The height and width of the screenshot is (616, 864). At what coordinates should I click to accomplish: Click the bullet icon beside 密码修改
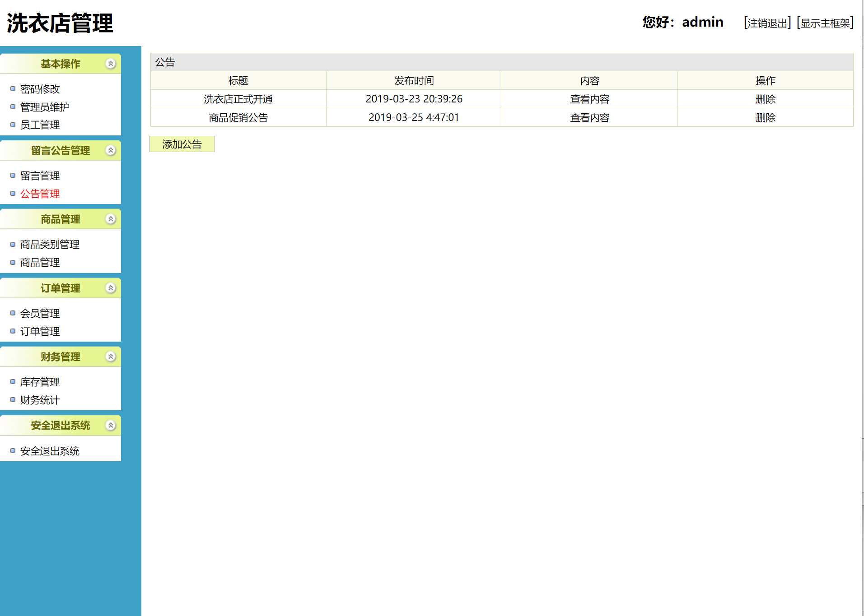pos(13,88)
